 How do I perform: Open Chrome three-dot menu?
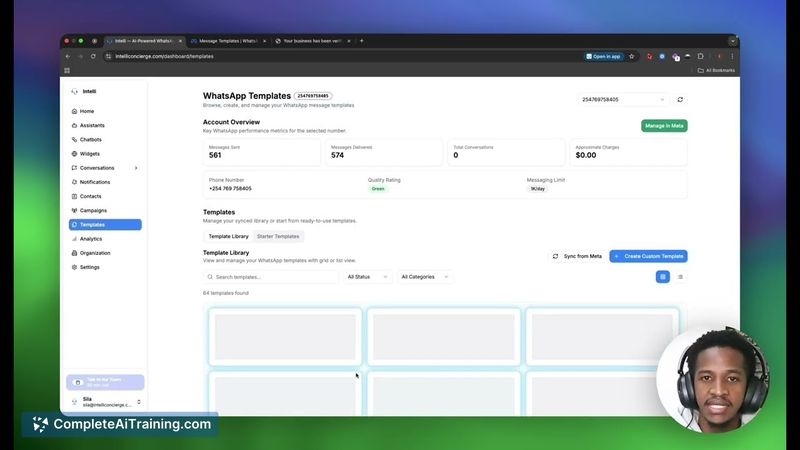[732, 57]
